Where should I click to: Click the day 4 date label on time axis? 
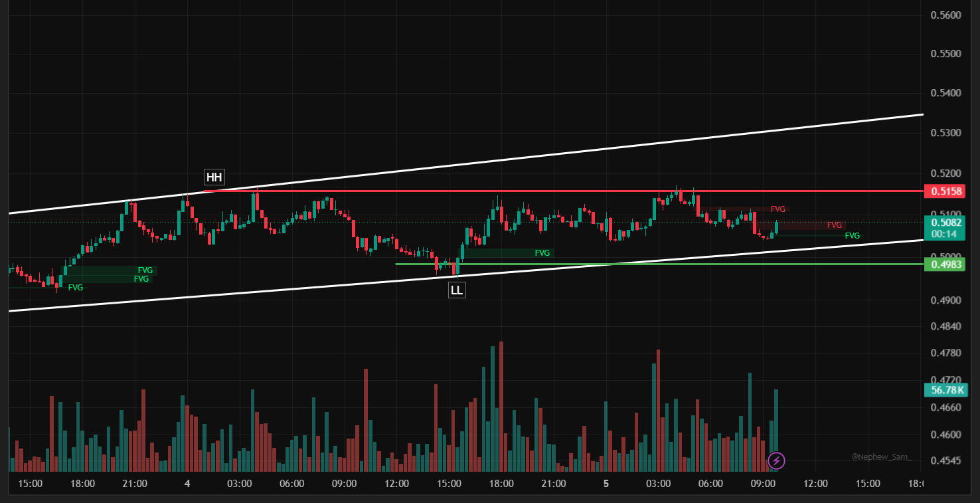click(187, 484)
